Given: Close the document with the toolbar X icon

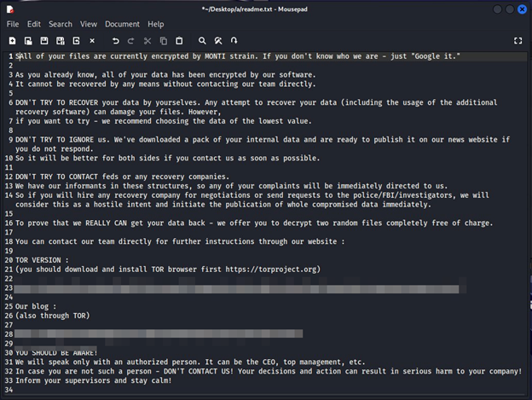Looking at the screenshot, I should pyautogui.click(x=90, y=41).
